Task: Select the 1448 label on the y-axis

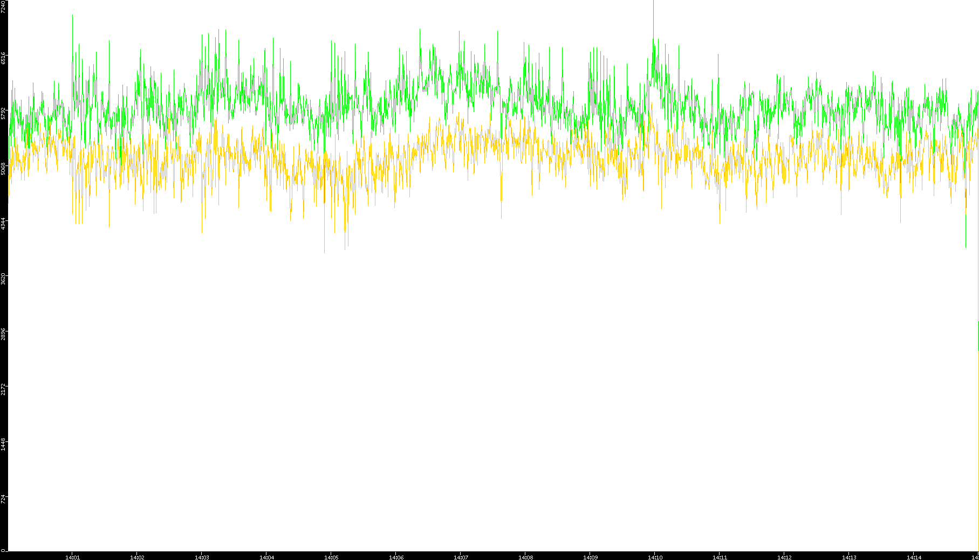Action: (x=3, y=445)
